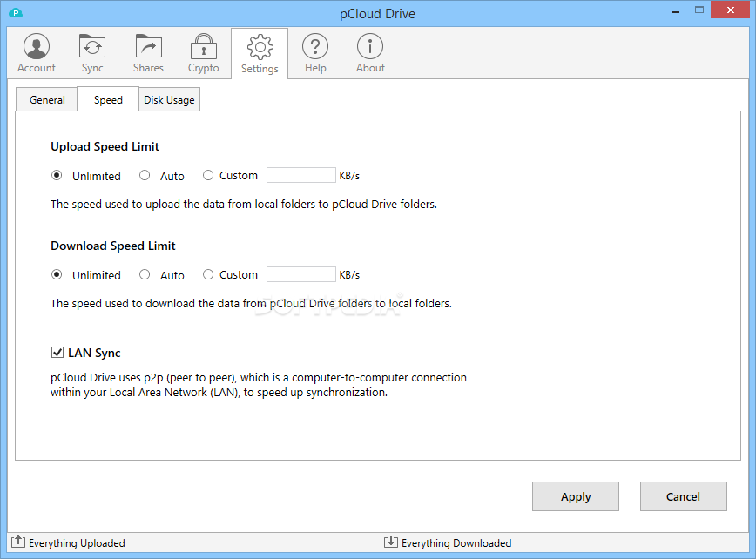
Task: Minimize the pCloud Drive window
Action: coord(676,10)
